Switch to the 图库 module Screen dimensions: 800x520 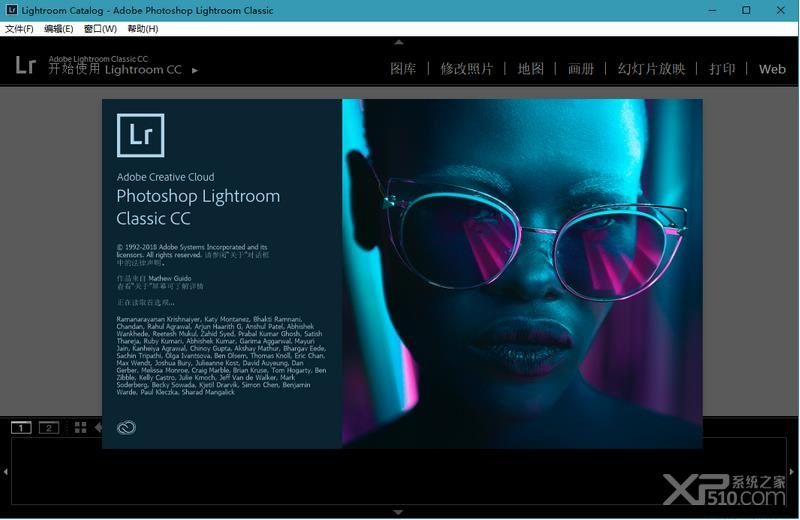pyautogui.click(x=403, y=69)
